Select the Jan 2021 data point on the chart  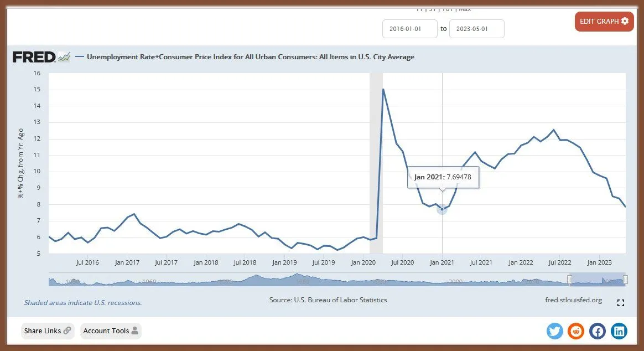click(442, 209)
